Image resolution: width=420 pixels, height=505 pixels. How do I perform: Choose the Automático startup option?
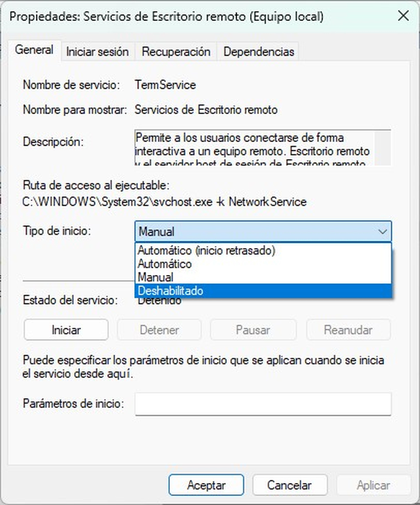pyautogui.click(x=165, y=264)
